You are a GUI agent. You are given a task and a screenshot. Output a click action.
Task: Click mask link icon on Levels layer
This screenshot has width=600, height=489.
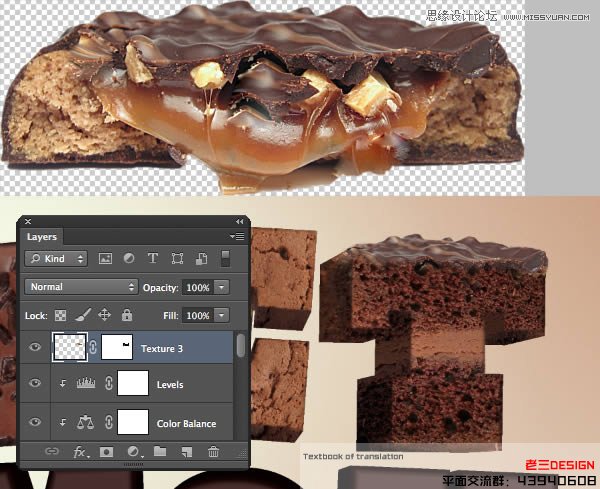(109, 383)
